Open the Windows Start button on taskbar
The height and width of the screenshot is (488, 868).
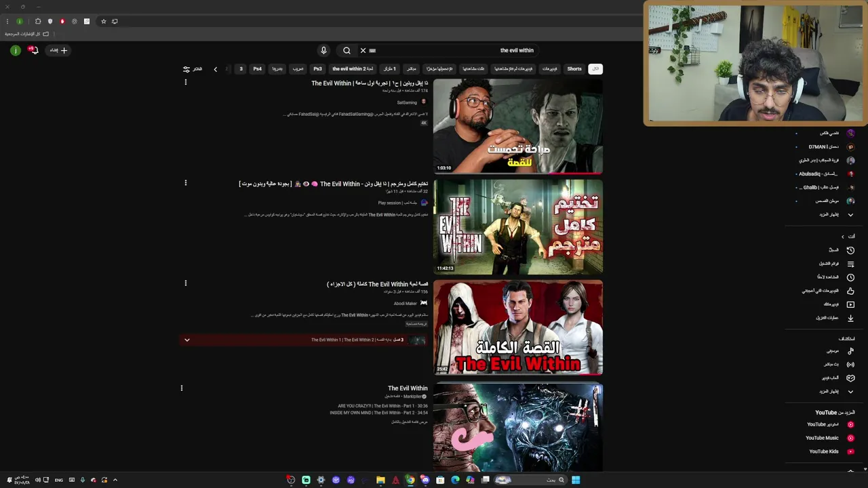[576, 480]
